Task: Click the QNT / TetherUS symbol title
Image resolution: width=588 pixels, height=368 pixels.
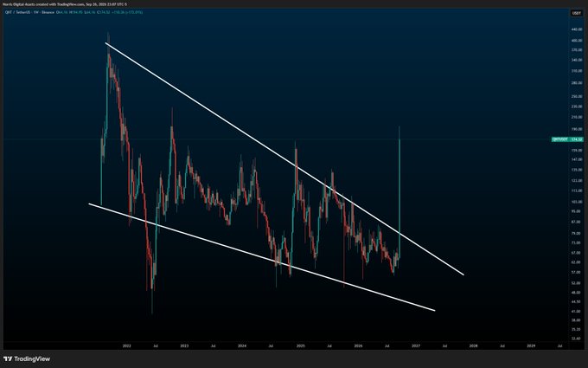Action: coord(17,12)
